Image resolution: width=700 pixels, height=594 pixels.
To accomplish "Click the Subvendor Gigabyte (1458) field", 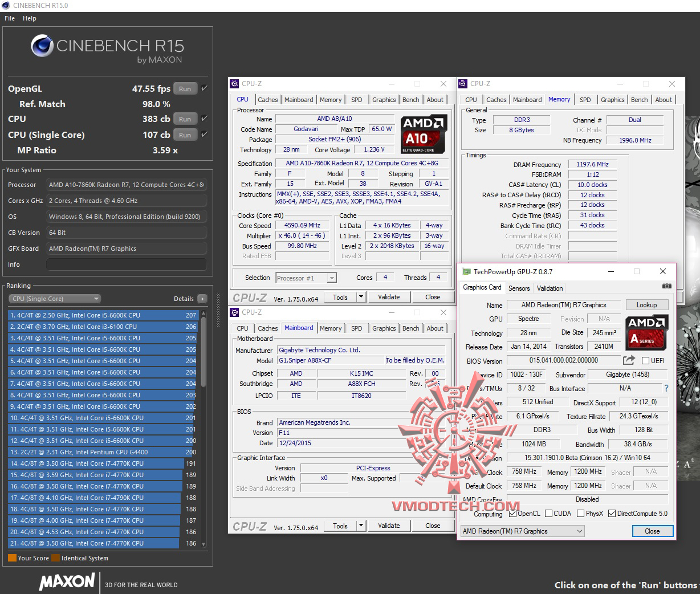I will pyautogui.click(x=627, y=375).
